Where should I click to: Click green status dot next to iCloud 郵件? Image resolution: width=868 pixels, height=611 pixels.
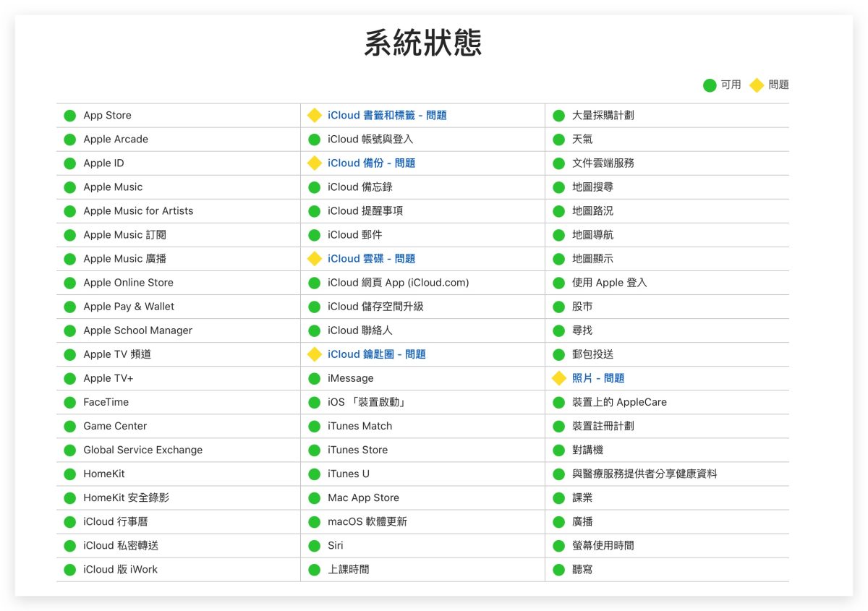pyautogui.click(x=314, y=234)
